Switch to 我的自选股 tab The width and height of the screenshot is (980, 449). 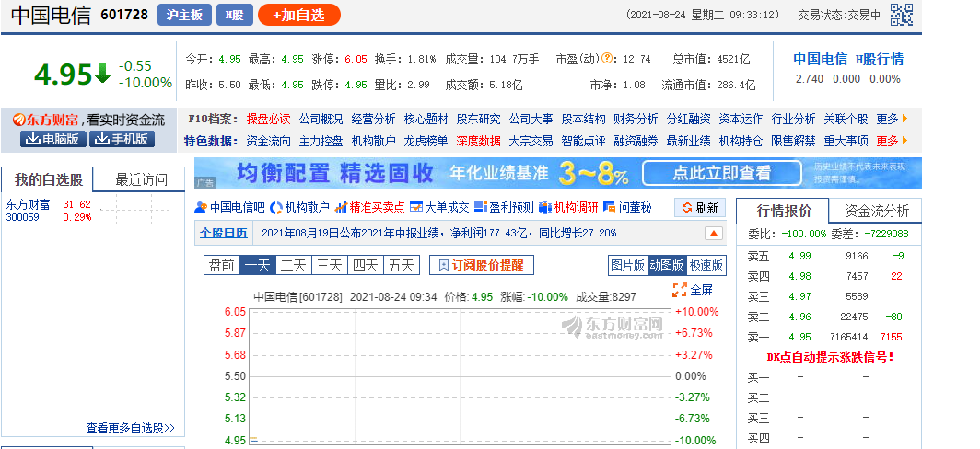(48, 179)
